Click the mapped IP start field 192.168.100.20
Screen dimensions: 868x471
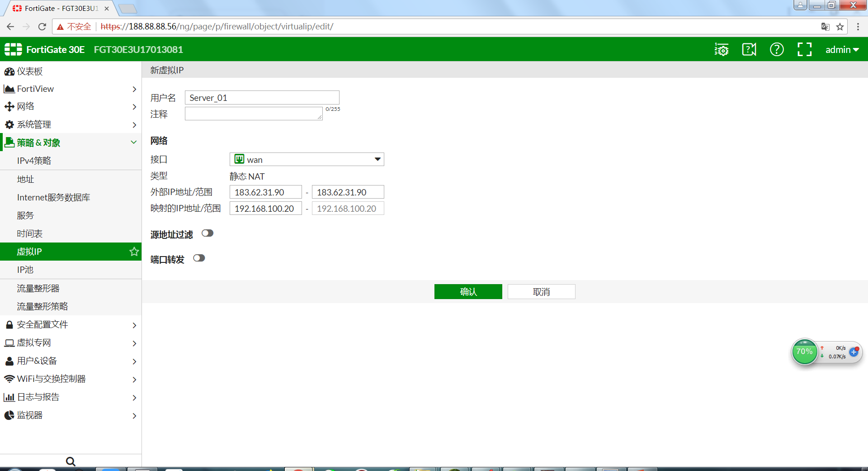tap(265, 208)
